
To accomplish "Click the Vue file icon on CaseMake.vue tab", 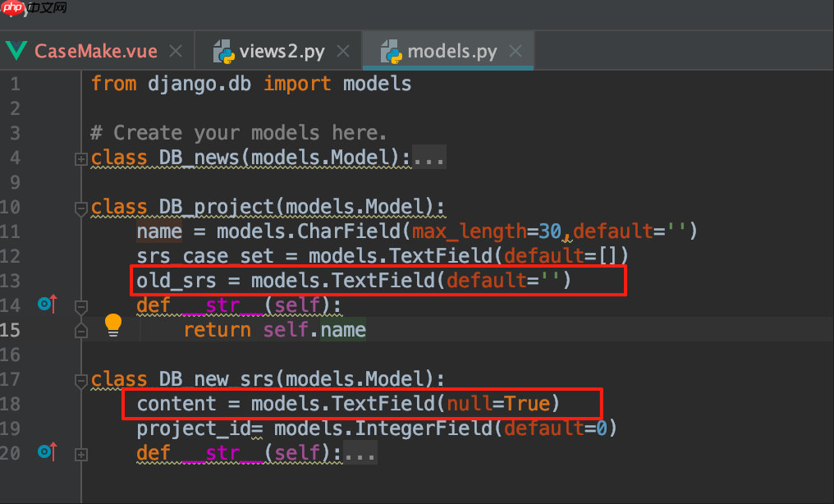I will click(16, 51).
